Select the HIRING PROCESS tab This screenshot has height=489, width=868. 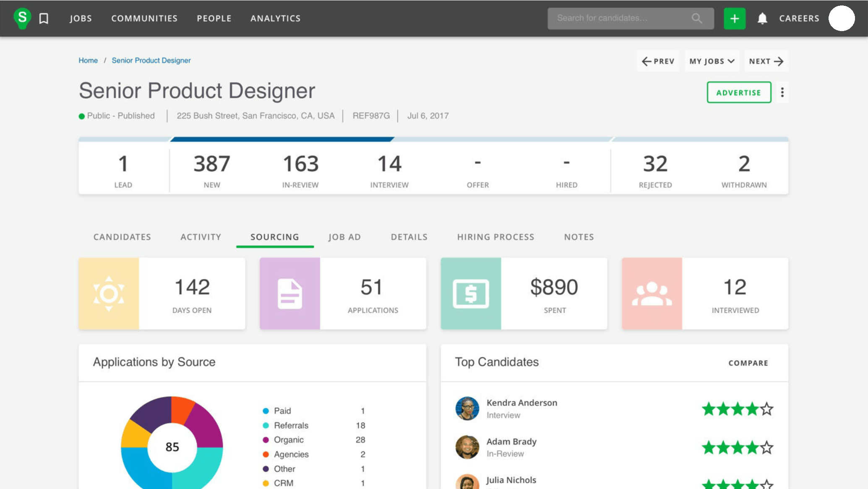(496, 237)
